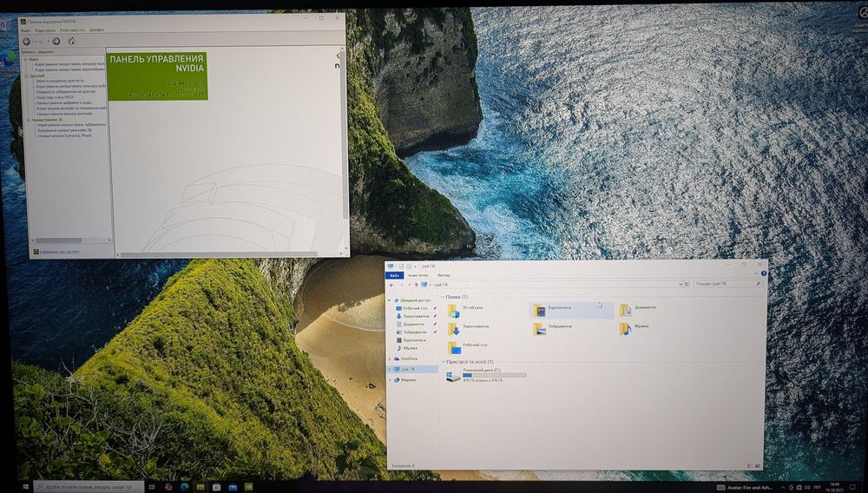
Task: Select Цей ПК in navigation pane
Action: coord(412,369)
